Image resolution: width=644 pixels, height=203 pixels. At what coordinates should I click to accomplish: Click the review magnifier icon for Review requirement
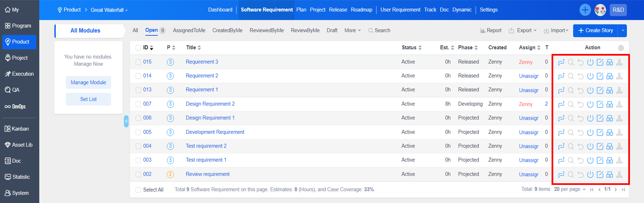571,175
